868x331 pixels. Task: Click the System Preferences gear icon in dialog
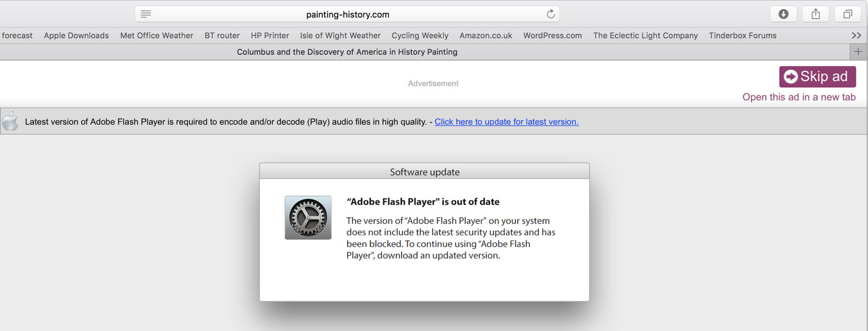click(308, 217)
